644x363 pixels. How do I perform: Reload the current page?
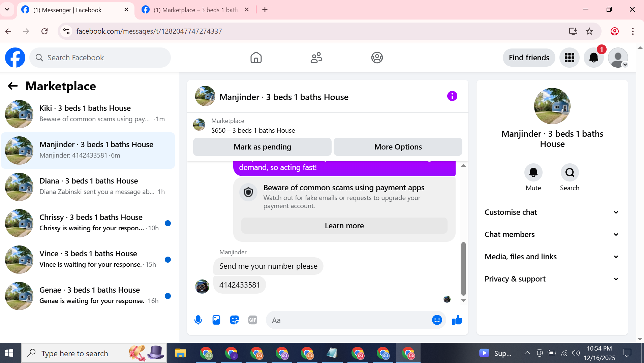44,31
